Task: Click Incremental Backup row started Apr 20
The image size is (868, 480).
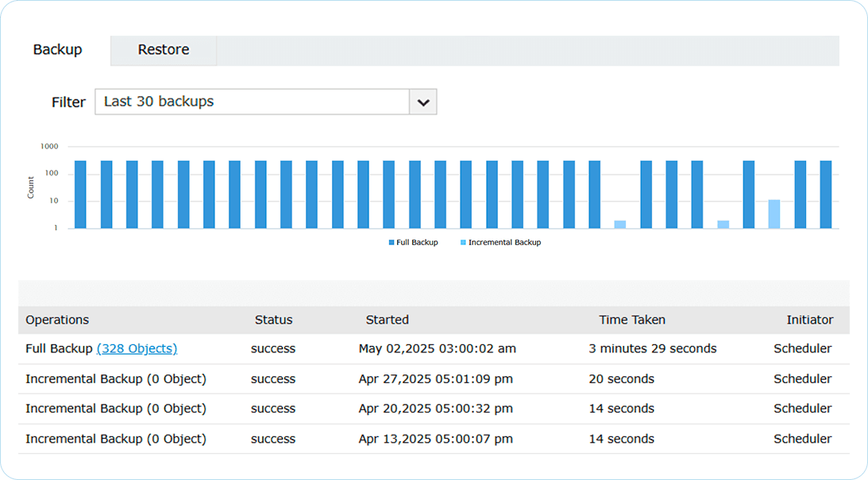Action: (434, 409)
